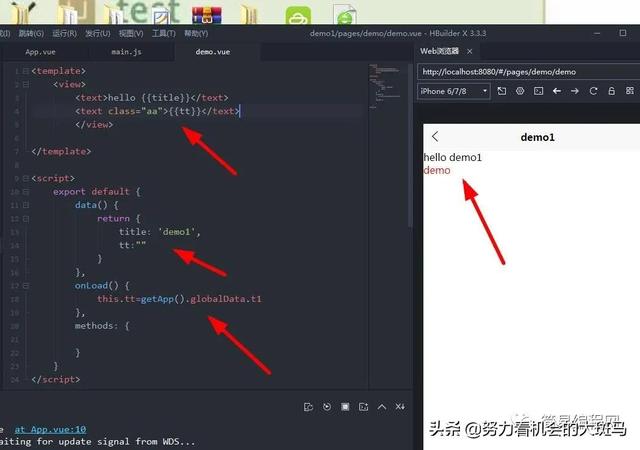The height and width of the screenshot is (450, 640).
Task: Collapse the export default fold marker
Action: [x=26, y=192]
